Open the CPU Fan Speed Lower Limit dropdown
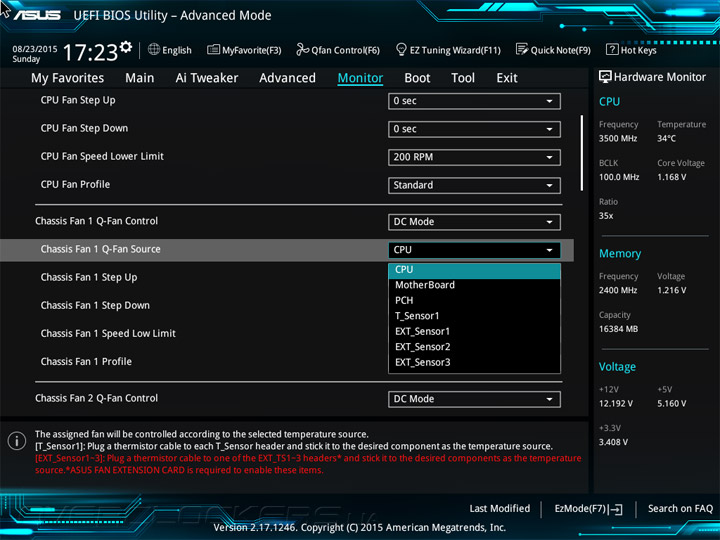Viewport: 720px width, 540px height. (x=474, y=157)
